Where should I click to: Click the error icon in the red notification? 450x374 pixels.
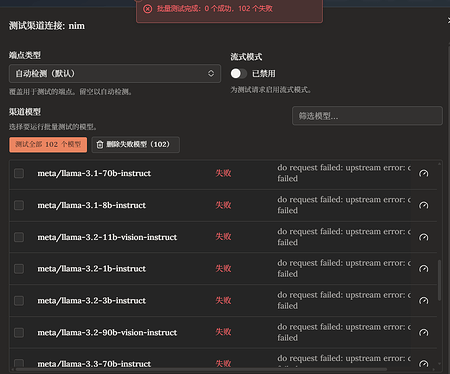148,9
